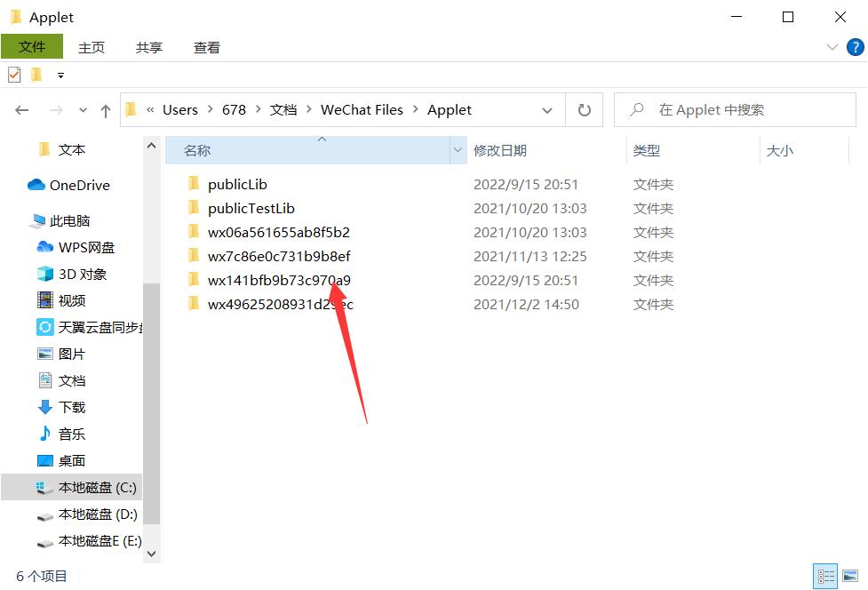
Task: Click 文档 in the address path
Action: [x=283, y=110]
